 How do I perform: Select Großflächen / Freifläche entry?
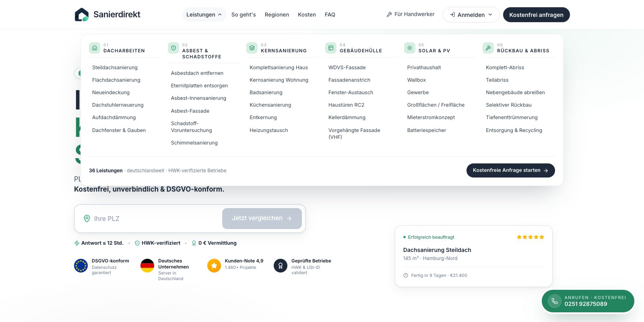(x=436, y=105)
